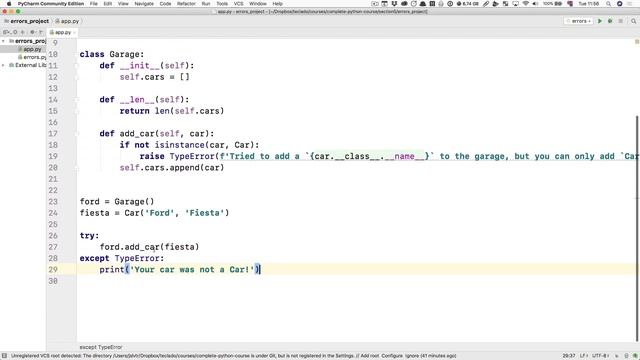Click PyCharm Community Edition app menu
Image resolution: width=640 pixels, height=360 pixels.
51,3
